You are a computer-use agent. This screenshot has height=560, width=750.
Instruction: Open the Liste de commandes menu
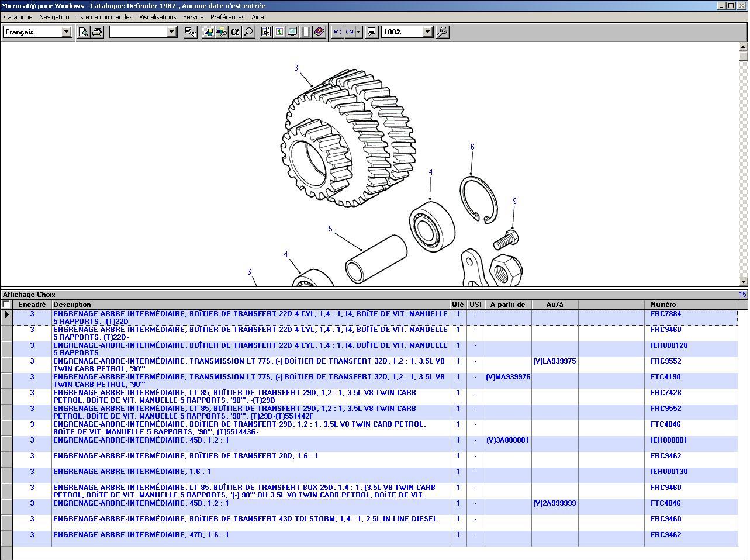coord(104,17)
